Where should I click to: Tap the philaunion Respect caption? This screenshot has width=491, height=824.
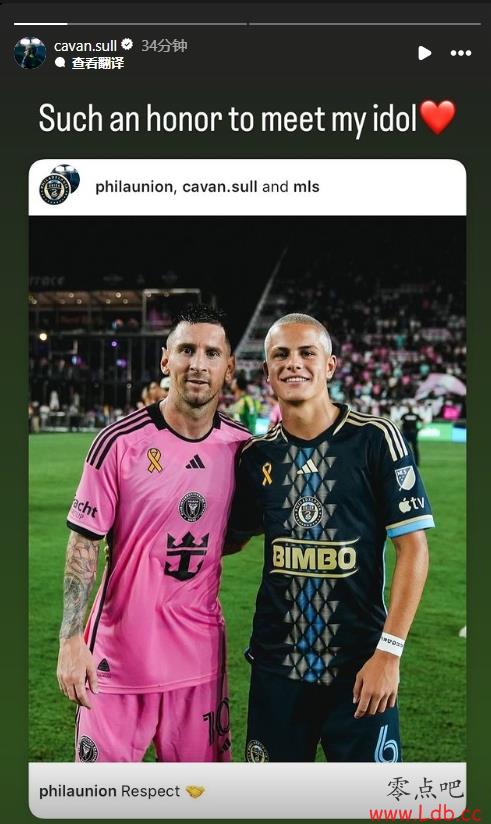(x=109, y=791)
